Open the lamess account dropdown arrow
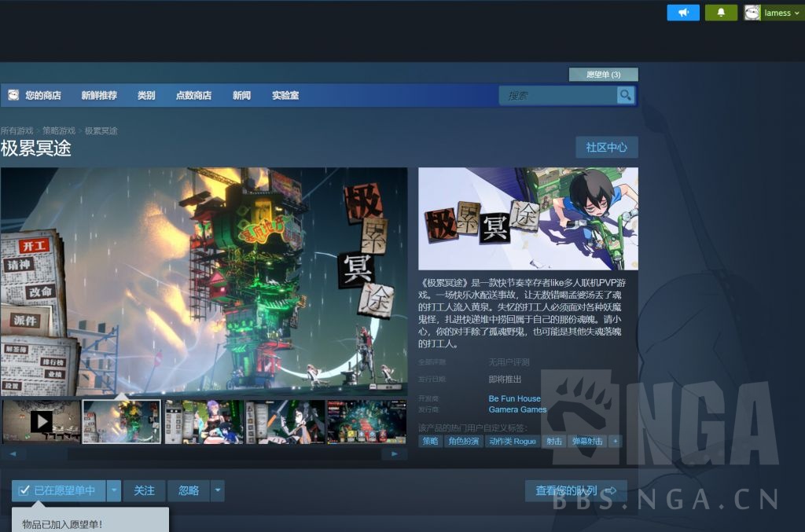 (797, 13)
